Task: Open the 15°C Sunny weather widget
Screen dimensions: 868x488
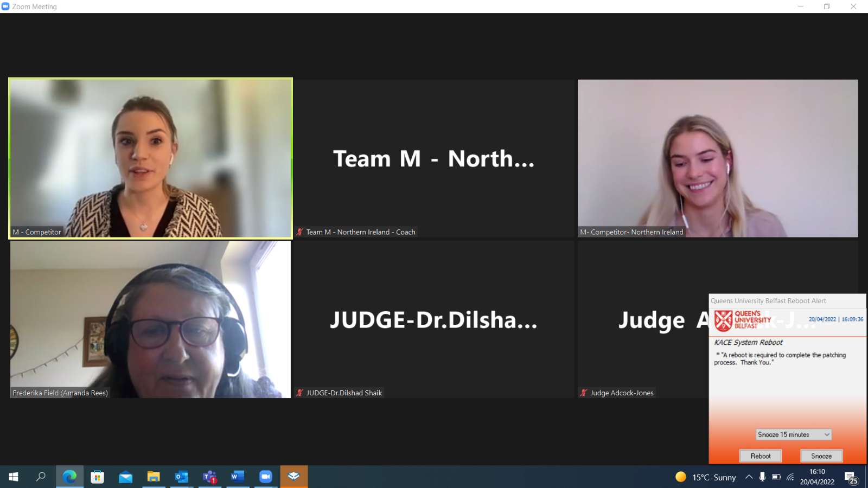Action: point(706,477)
